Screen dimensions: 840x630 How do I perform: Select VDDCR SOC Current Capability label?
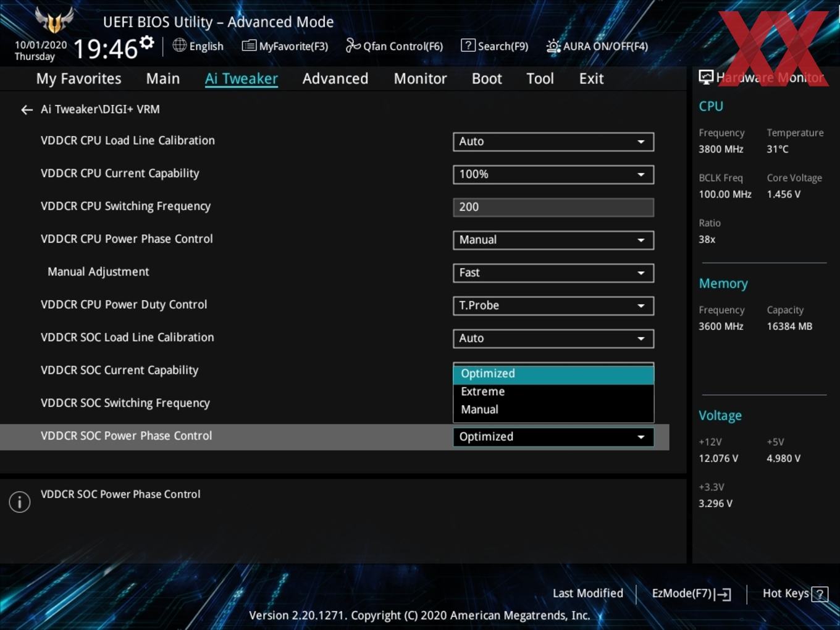click(x=119, y=370)
